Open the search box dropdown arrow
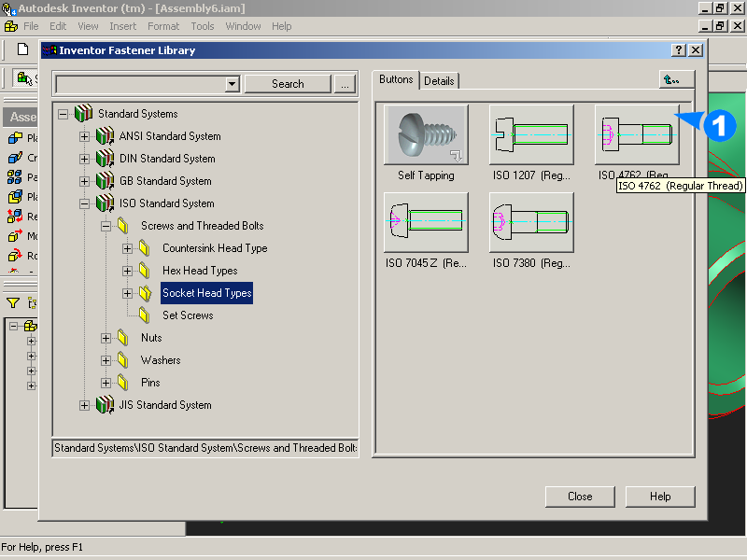Image resolution: width=747 pixels, height=560 pixels. [232, 84]
